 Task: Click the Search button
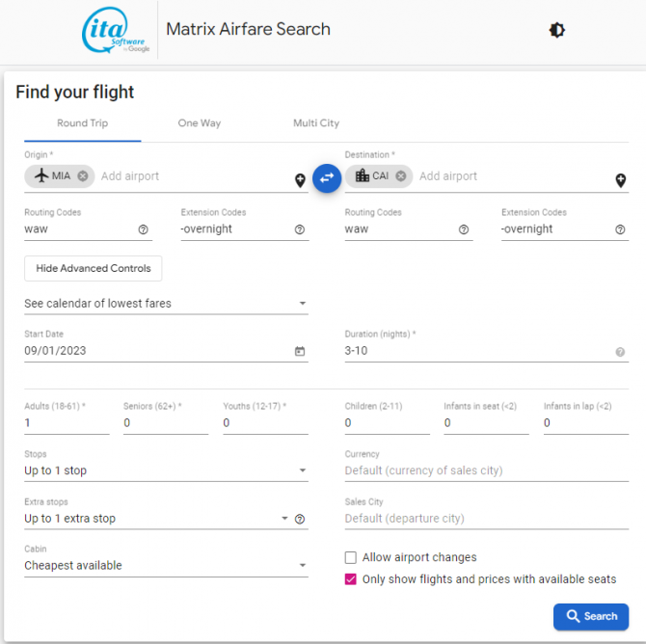(x=591, y=616)
